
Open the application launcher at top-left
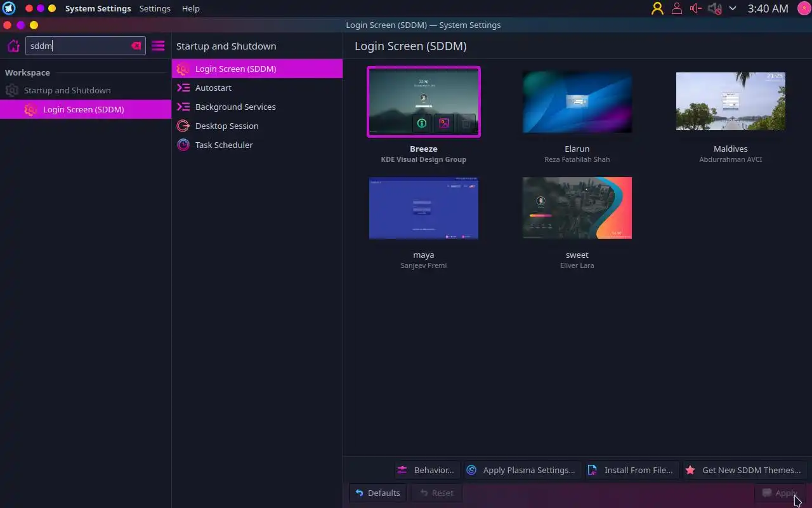pos(9,8)
